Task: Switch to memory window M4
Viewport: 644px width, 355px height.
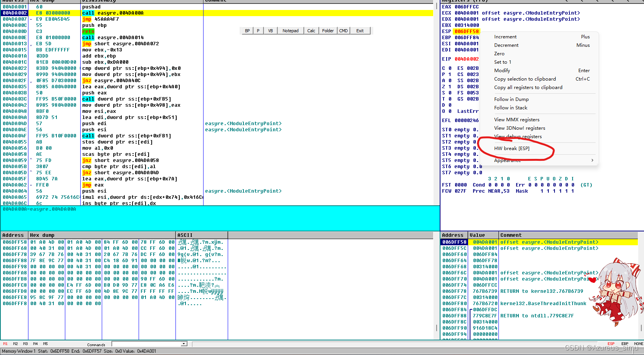Action: click(35, 344)
